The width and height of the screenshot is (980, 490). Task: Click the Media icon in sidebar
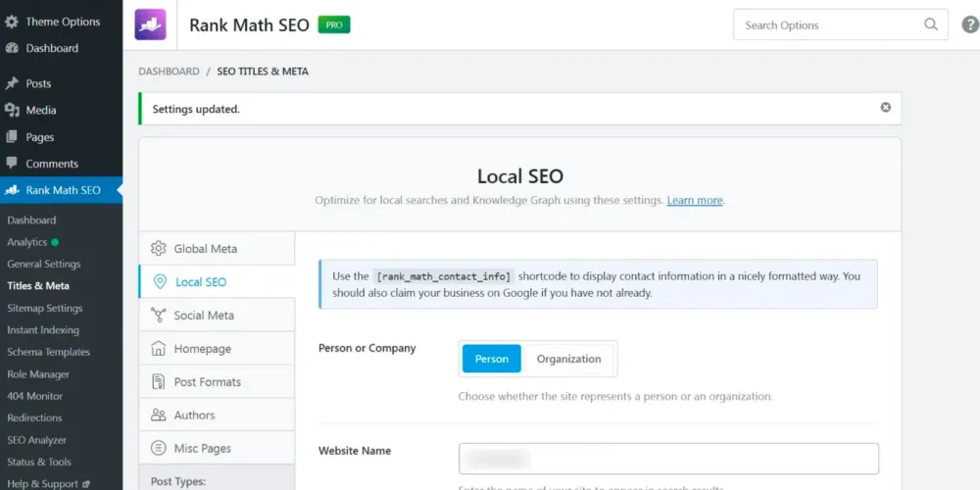click(x=12, y=110)
